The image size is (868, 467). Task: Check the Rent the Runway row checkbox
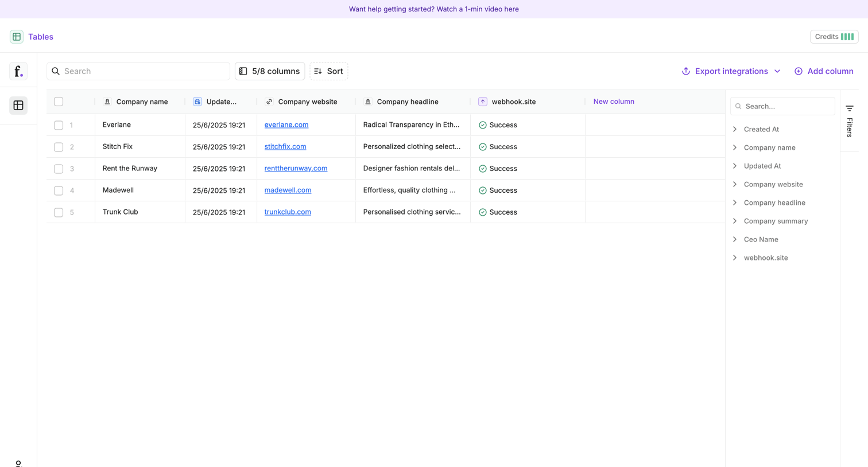59,169
